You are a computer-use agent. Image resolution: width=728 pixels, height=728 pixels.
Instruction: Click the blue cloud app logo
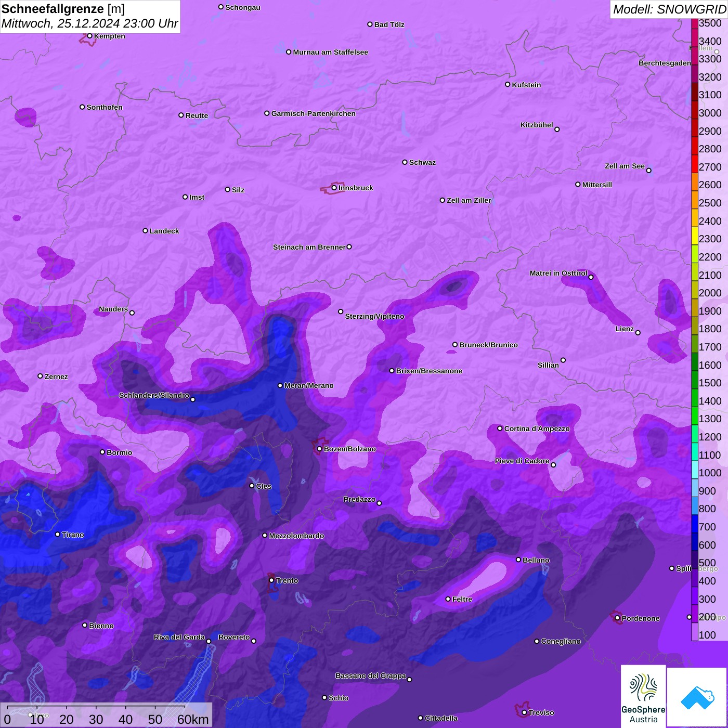point(697,697)
